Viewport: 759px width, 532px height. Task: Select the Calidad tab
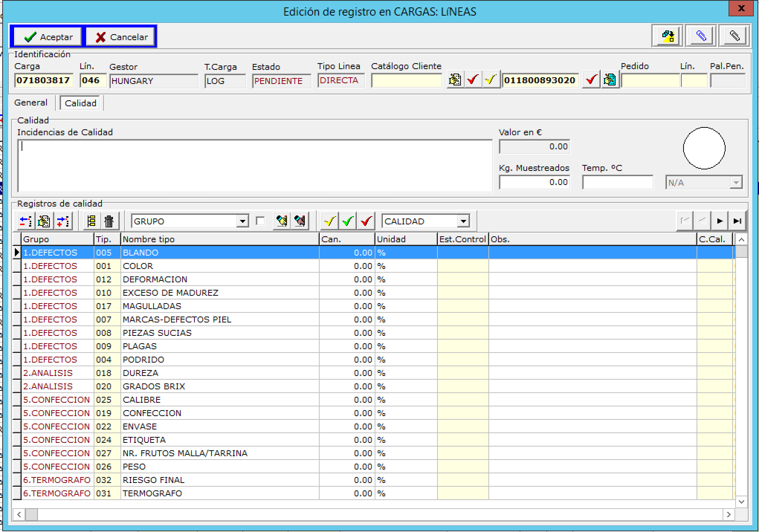80,103
